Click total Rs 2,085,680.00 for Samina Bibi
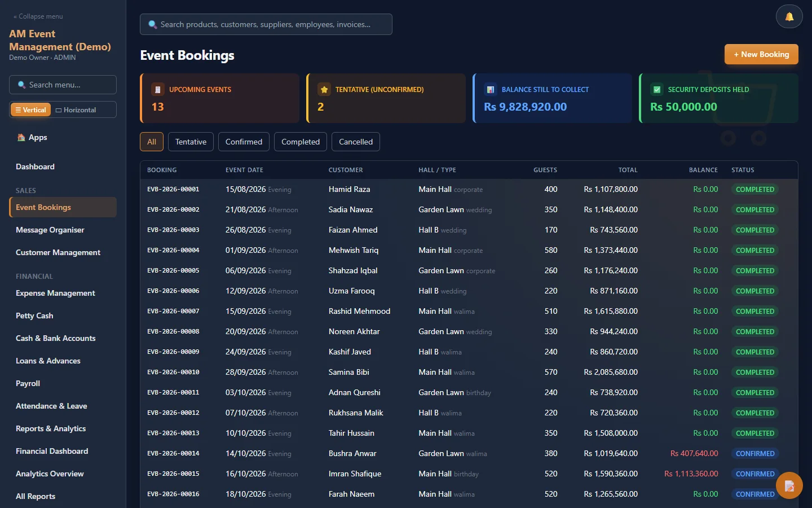Viewport: 812px width, 508px height. [611, 372]
